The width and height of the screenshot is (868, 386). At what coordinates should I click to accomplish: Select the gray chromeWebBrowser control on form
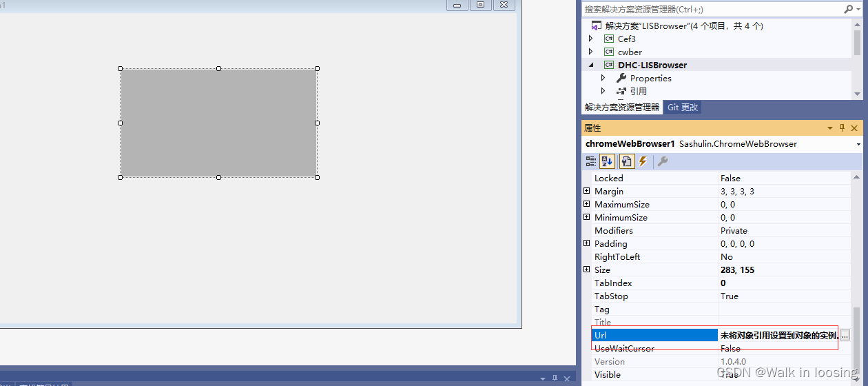(218, 123)
